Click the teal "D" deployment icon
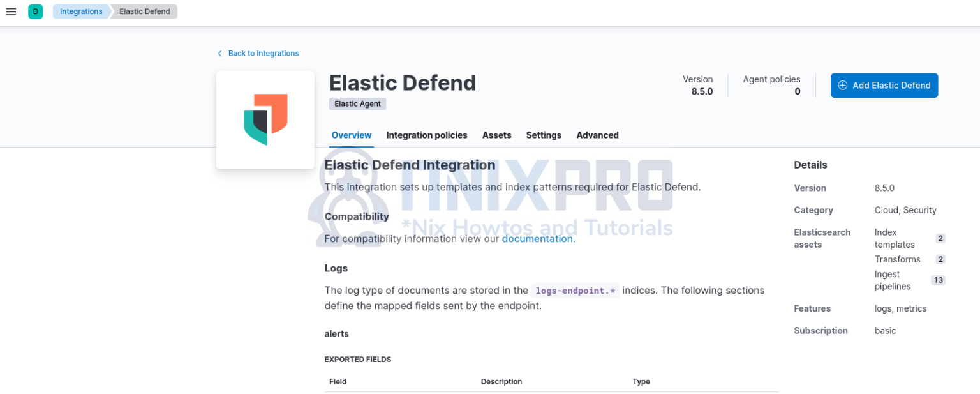980x394 pixels. click(35, 11)
